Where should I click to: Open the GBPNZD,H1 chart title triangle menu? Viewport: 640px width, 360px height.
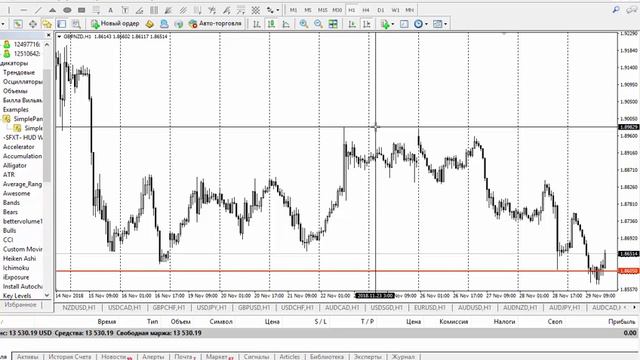click(x=60, y=37)
